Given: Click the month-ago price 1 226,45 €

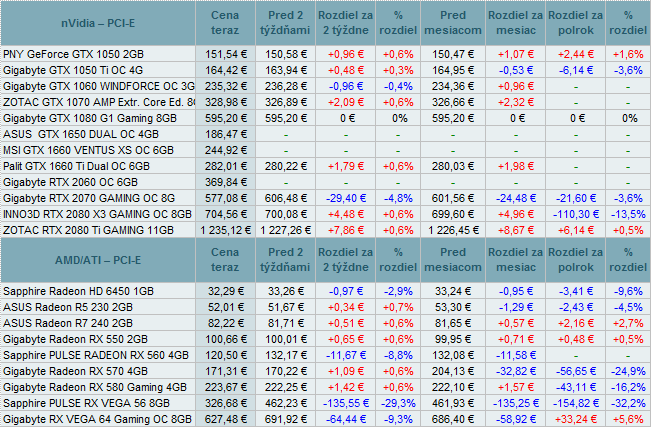Looking at the screenshot, I should pos(453,230).
